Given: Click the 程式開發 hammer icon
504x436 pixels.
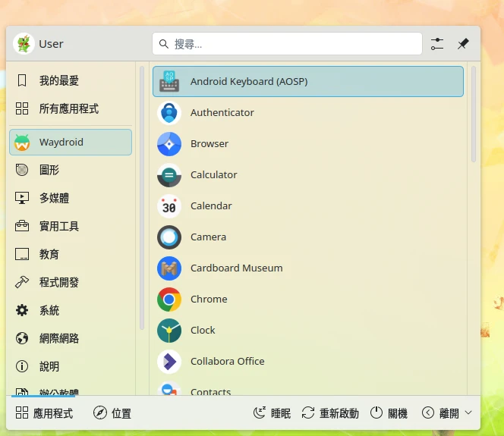Looking at the screenshot, I should pyautogui.click(x=22, y=282).
